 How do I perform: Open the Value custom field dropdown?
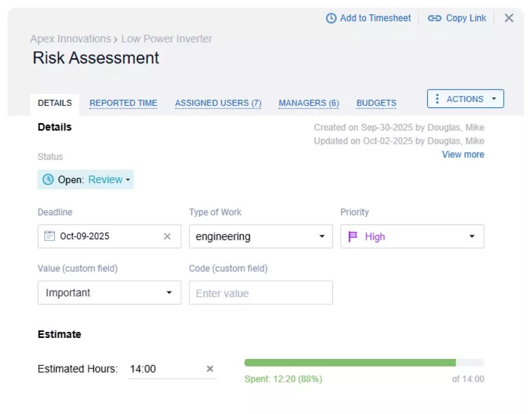point(169,293)
